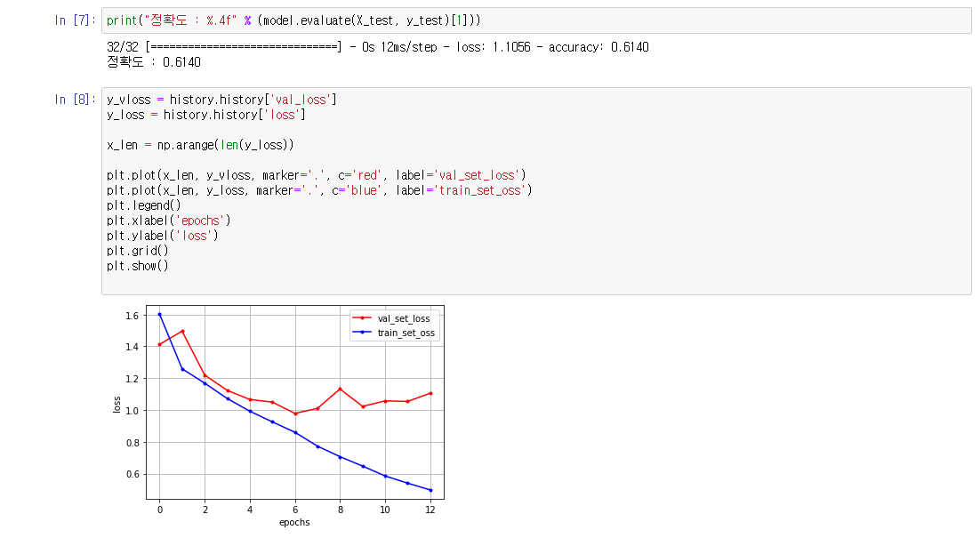Select the In [7] cell prompt
The width and height of the screenshot is (980, 538).
tap(72, 20)
